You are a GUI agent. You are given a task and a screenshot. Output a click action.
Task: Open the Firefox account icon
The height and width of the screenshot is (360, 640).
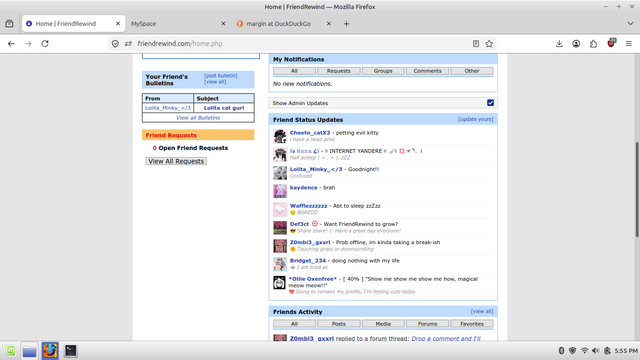tap(576, 44)
